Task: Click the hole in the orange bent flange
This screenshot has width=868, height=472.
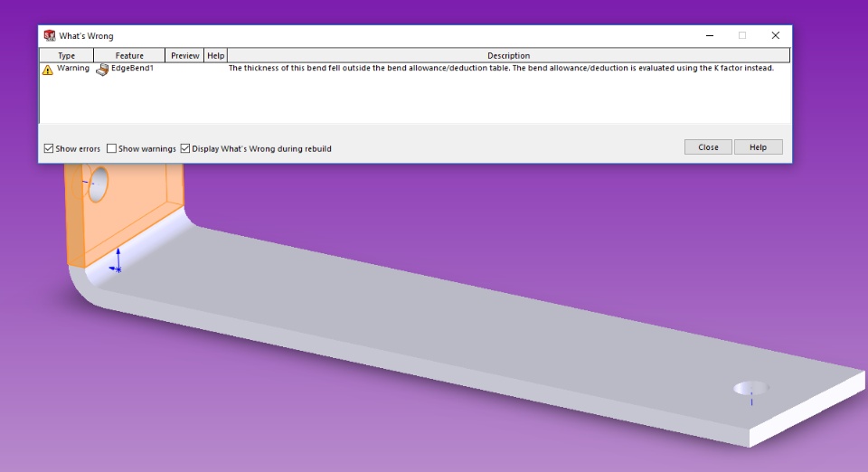Action: (x=98, y=183)
